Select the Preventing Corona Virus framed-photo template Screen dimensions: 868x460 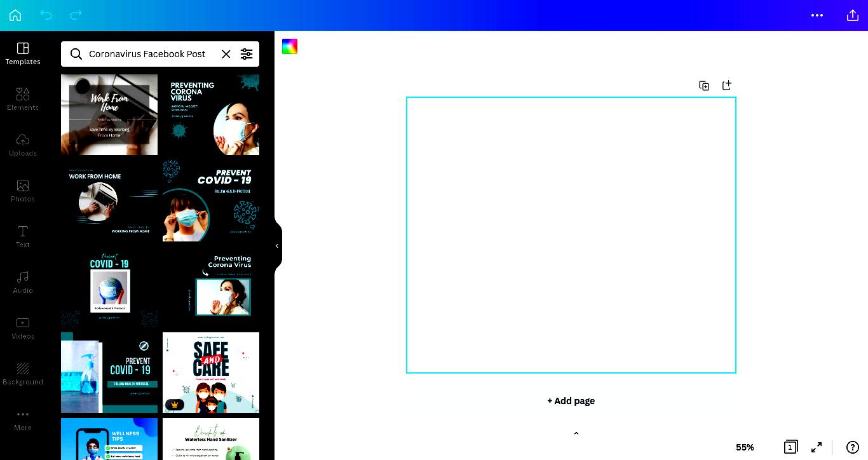tap(211, 287)
